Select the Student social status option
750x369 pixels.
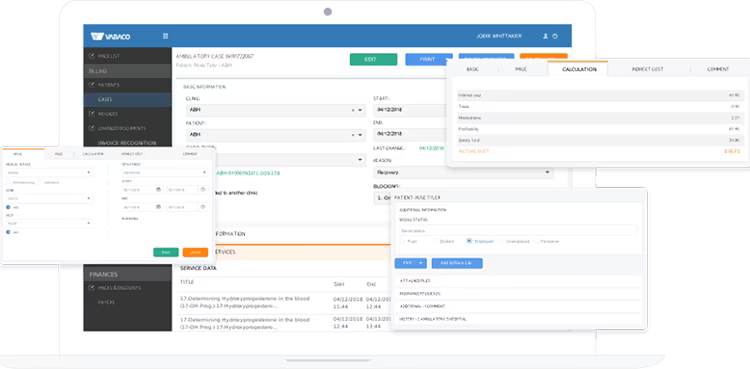[435, 241]
